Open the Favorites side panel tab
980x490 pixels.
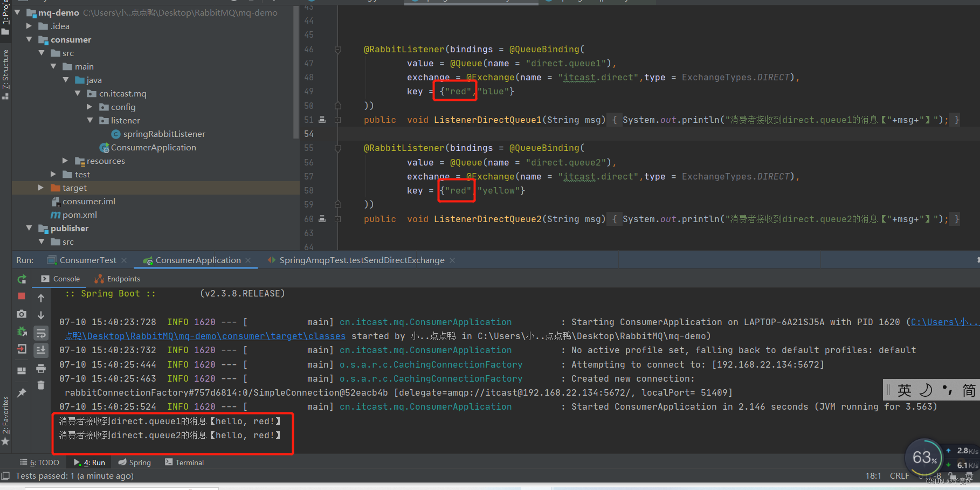[5, 420]
